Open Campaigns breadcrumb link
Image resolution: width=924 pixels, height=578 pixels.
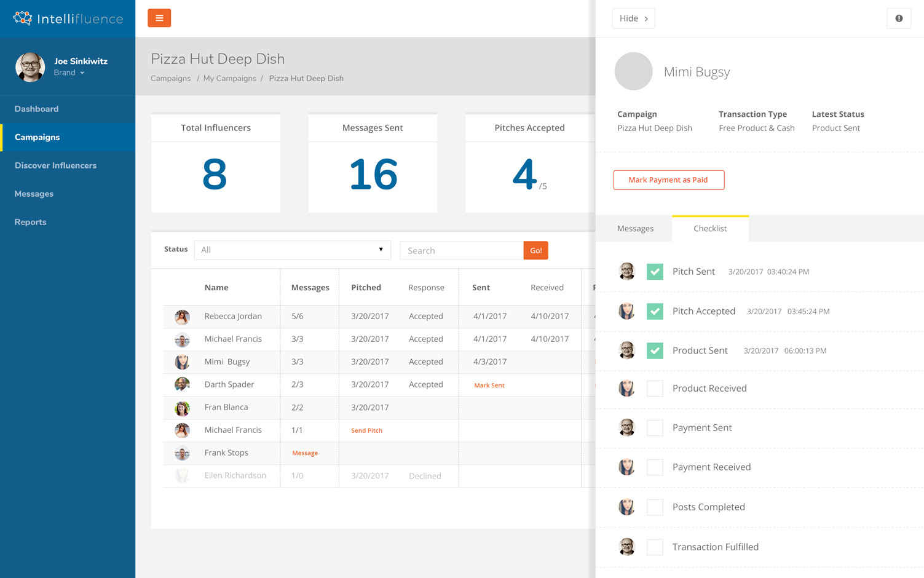(171, 78)
